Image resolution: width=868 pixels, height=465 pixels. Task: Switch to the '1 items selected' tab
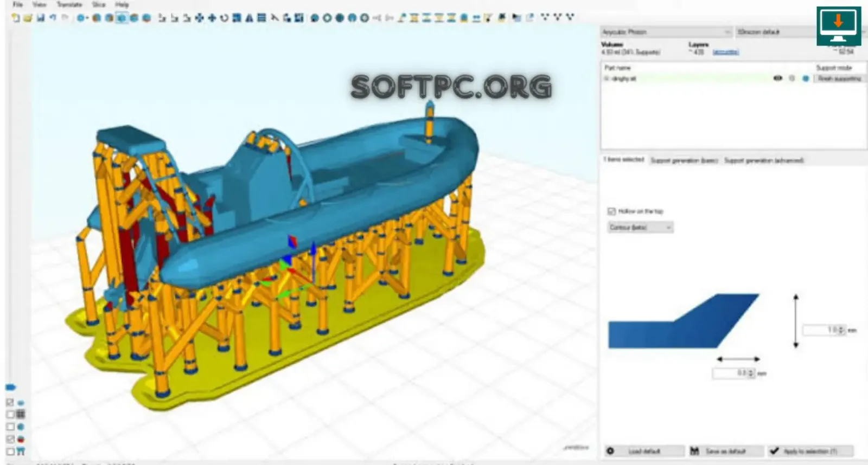[x=624, y=159]
